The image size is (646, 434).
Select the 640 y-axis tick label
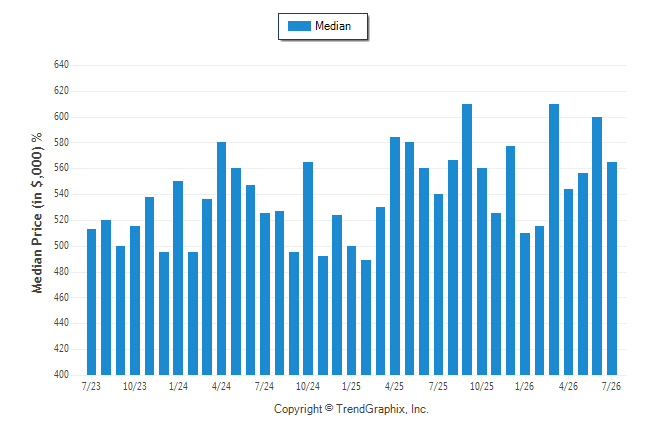point(61,65)
